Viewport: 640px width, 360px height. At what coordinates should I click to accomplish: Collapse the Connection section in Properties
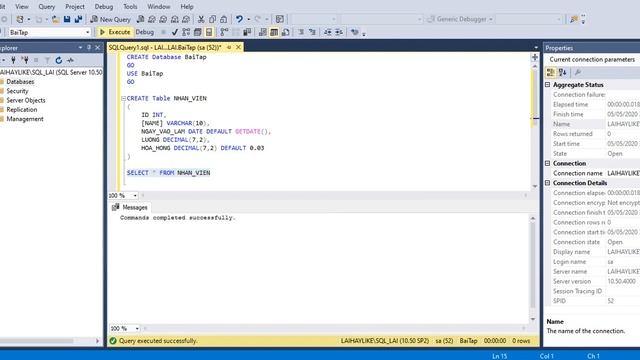548,163
